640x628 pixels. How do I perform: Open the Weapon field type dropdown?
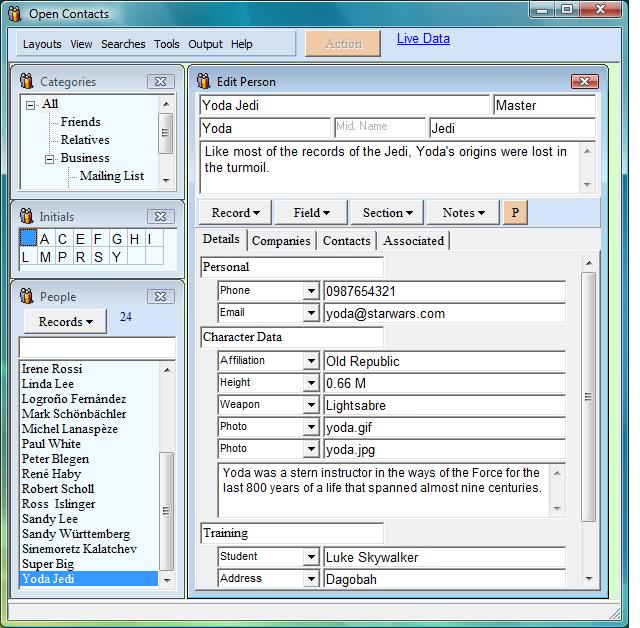311,405
